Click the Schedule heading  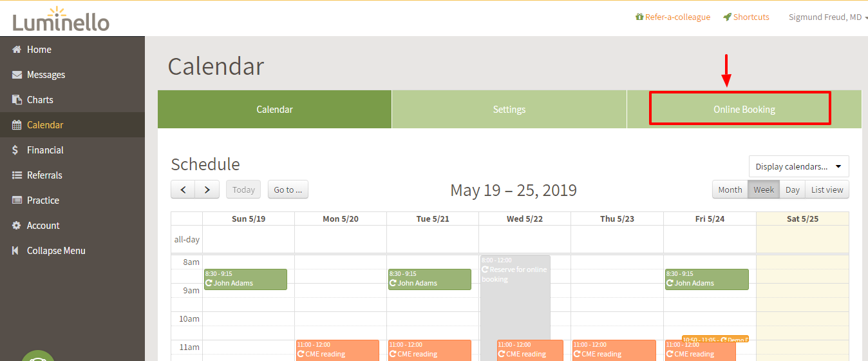[205, 164]
